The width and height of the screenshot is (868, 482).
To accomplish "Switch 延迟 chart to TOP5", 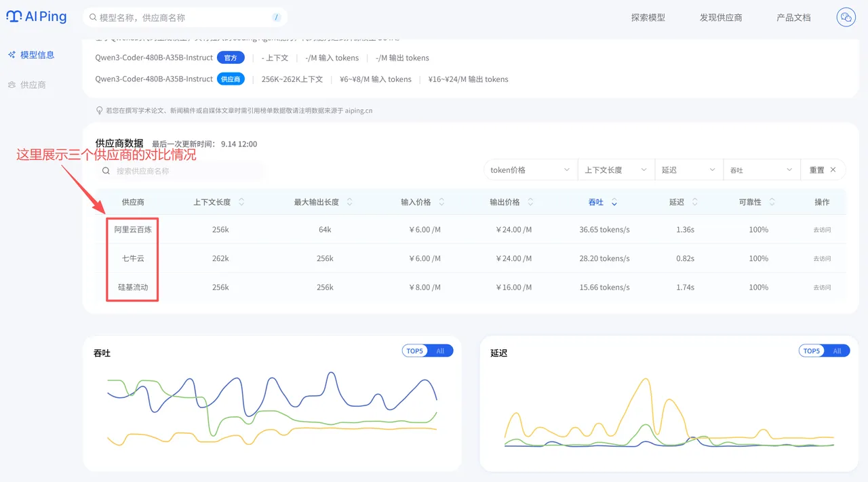I will point(812,351).
